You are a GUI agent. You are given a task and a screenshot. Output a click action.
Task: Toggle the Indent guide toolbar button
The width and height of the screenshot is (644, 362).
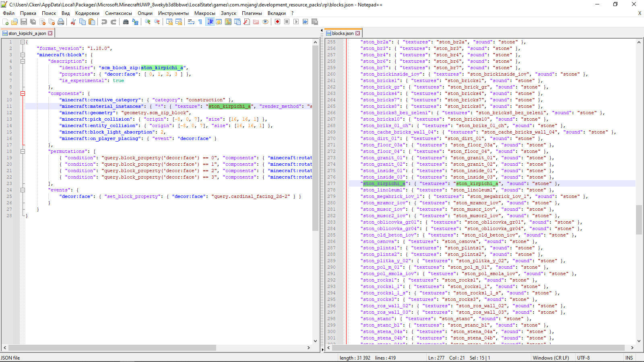pyautogui.click(x=210, y=22)
